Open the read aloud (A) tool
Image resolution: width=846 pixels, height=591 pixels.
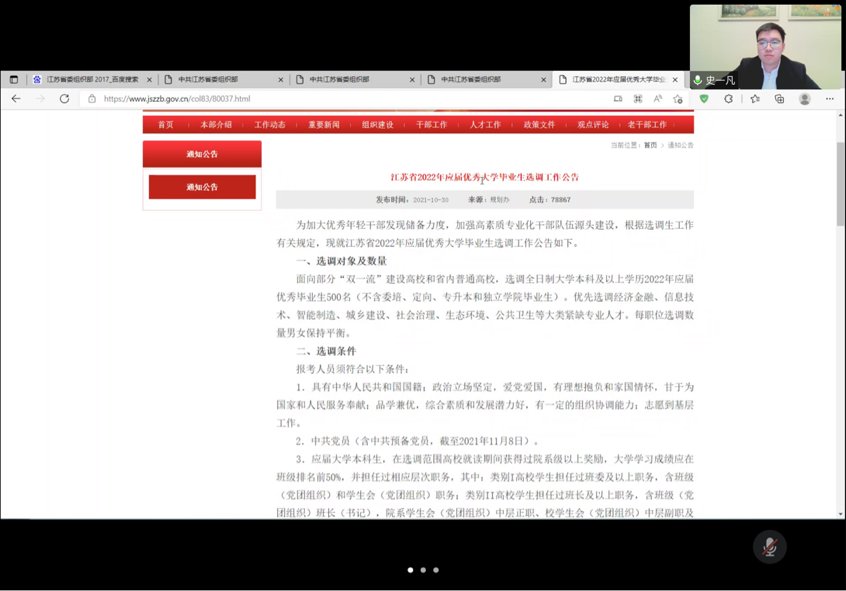(658, 99)
